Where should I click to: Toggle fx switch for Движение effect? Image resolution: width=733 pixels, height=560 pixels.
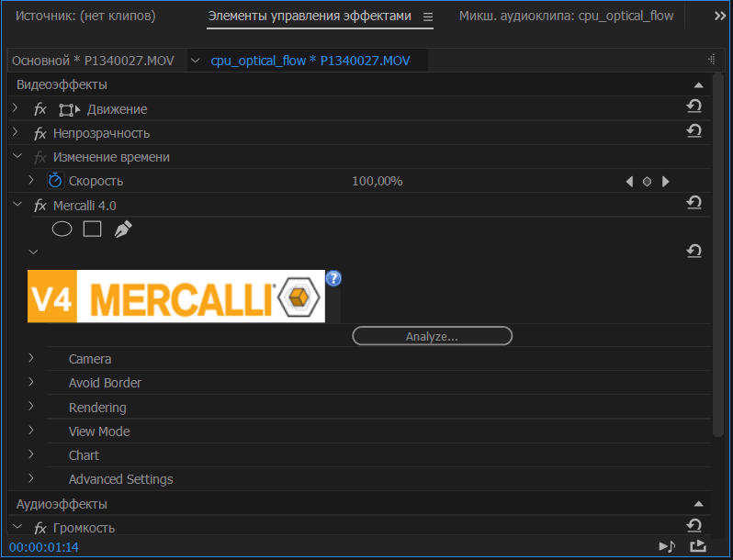coord(40,109)
